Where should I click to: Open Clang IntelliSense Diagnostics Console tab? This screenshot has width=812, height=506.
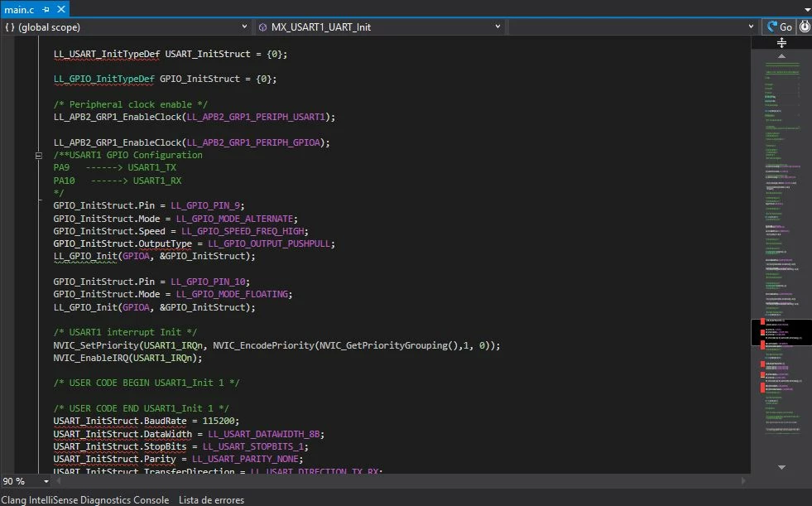coord(85,499)
